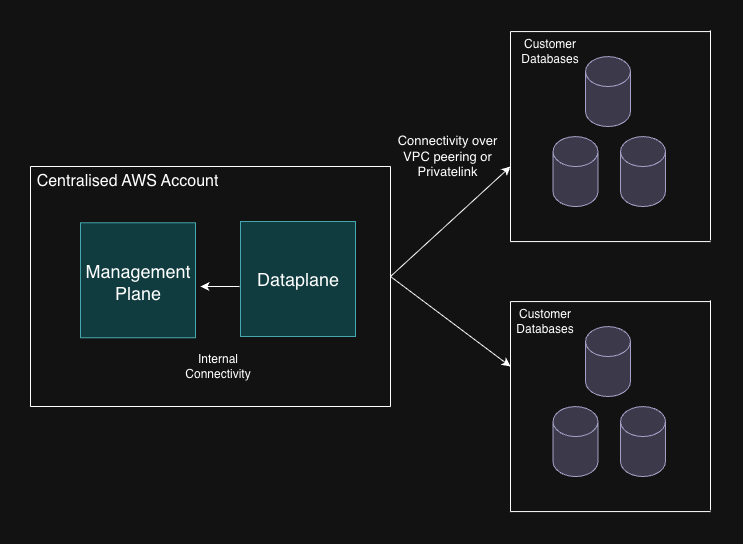This screenshot has width=743, height=544.
Task: Select the Management Plane box
Action: point(138,280)
